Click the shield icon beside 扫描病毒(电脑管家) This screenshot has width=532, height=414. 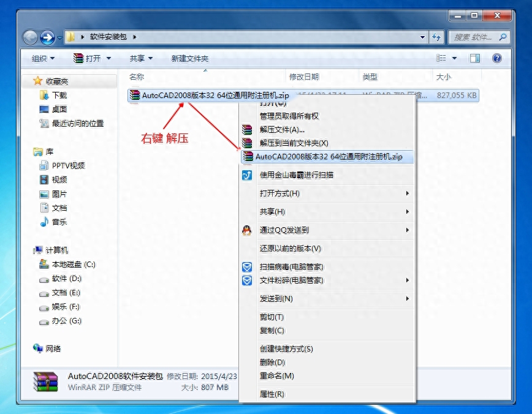click(x=246, y=267)
